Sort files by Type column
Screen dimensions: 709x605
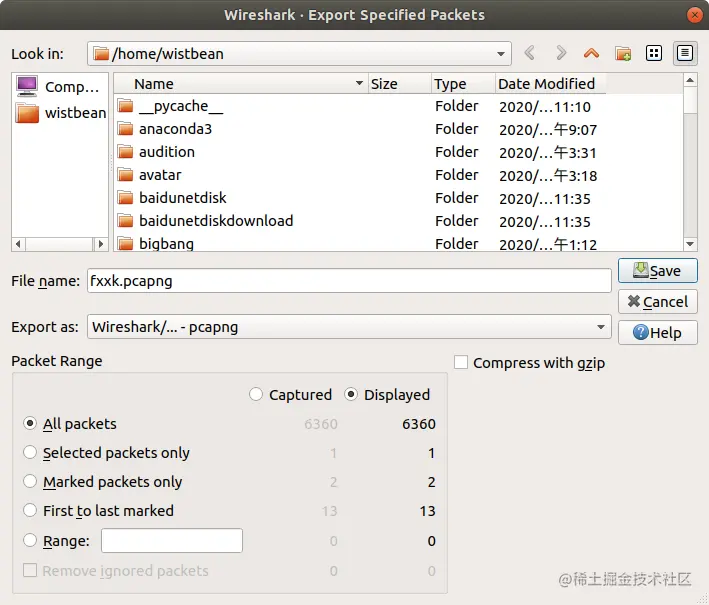(463, 84)
